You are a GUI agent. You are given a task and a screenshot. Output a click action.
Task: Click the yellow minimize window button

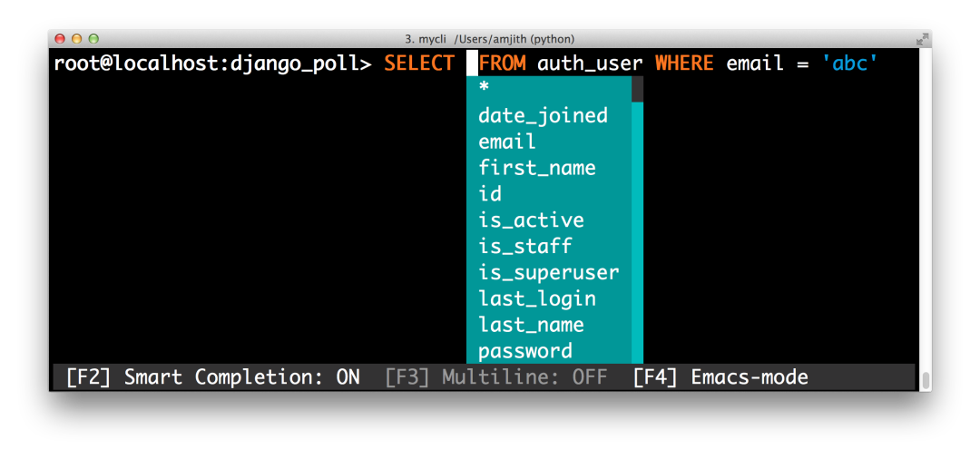click(x=77, y=39)
